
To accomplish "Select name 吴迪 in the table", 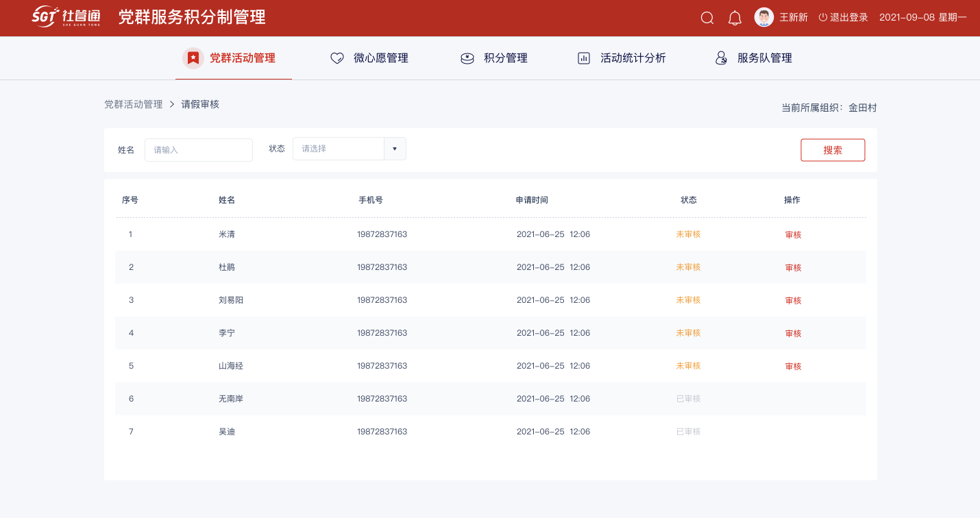I will tap(227, 432).
